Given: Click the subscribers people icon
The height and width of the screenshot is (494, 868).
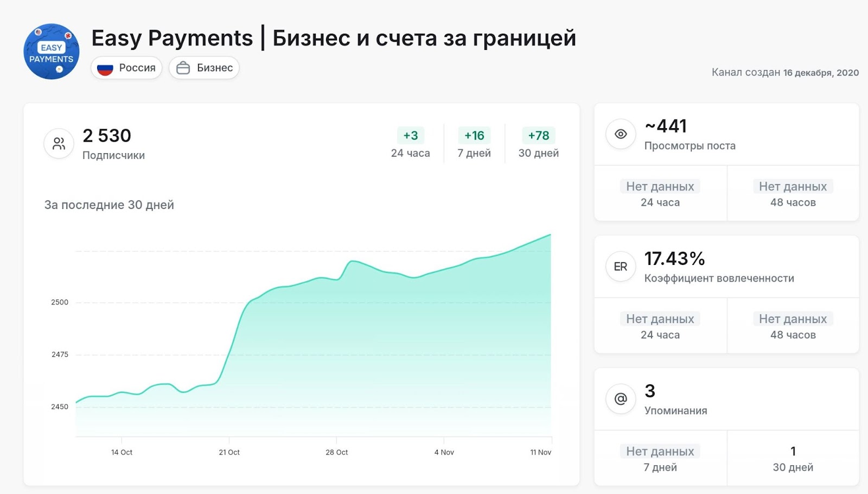Looking at the screenshot, I should click(59, 144).
